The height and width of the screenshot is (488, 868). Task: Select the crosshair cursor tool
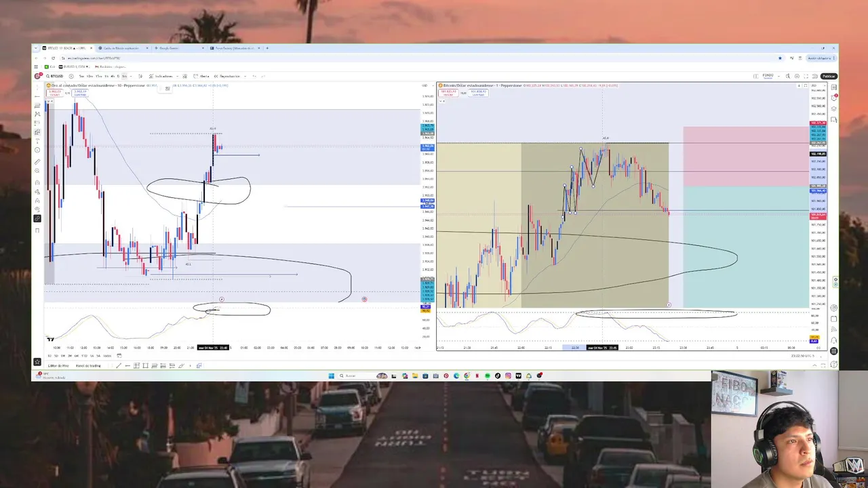tap(37, 87)
